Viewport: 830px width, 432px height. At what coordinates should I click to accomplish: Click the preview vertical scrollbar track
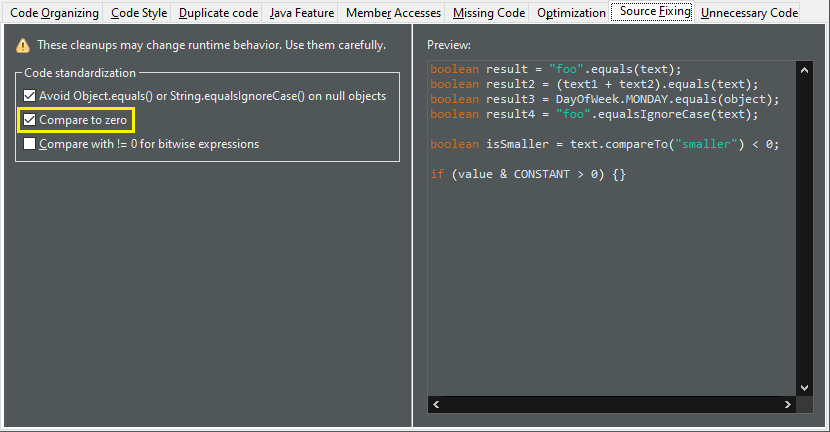tap(804, 229)
